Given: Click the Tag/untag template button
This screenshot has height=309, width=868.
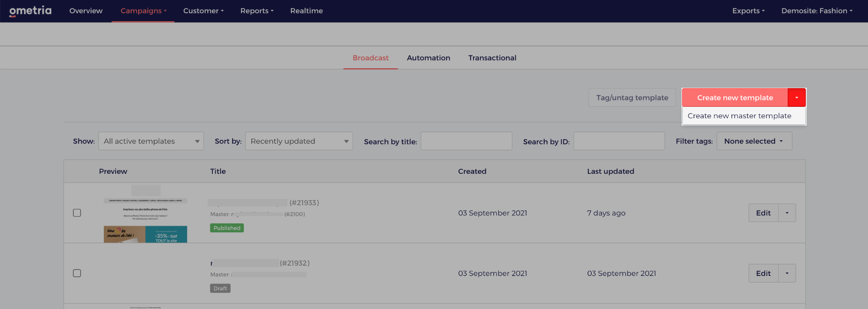Looking at the screenshot, I should 632,97.
